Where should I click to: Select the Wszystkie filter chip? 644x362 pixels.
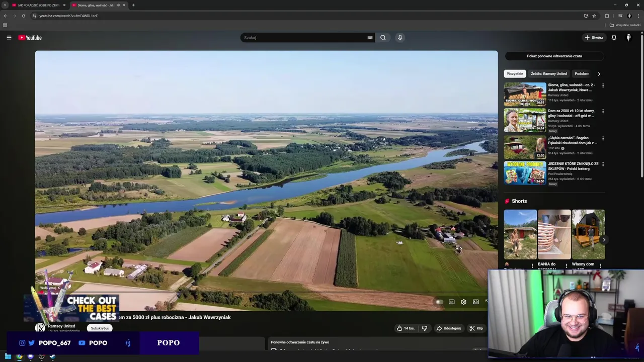515,74
